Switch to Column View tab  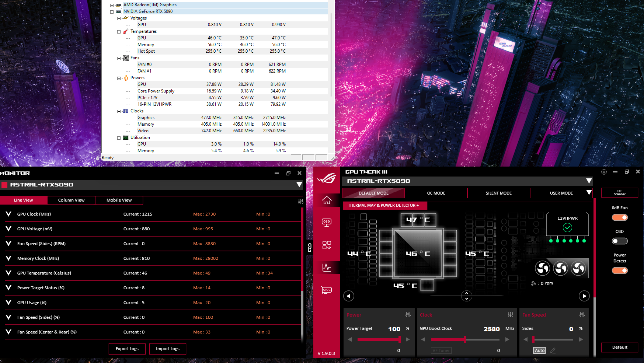pyautogui.click(x=71, y=200)
